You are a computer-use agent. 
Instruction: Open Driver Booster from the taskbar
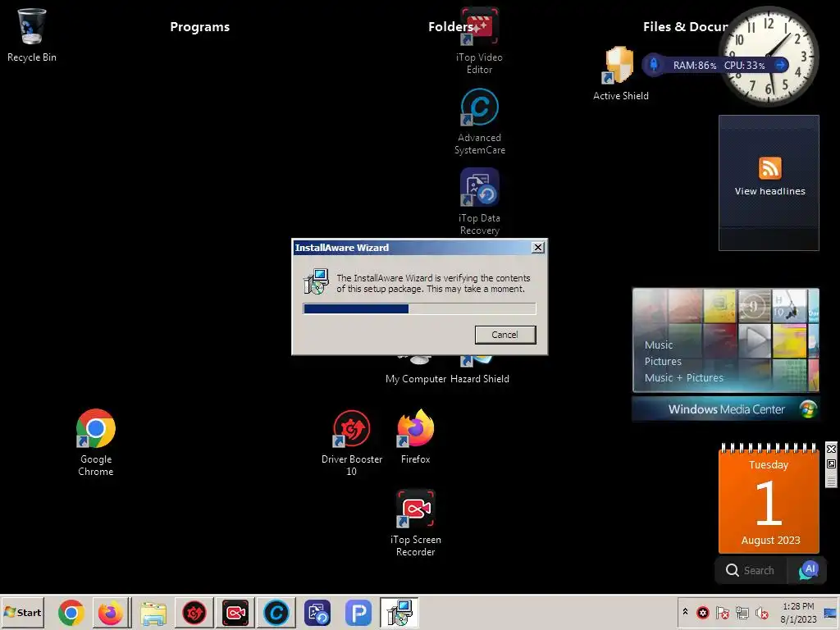[x=194, y=612]
